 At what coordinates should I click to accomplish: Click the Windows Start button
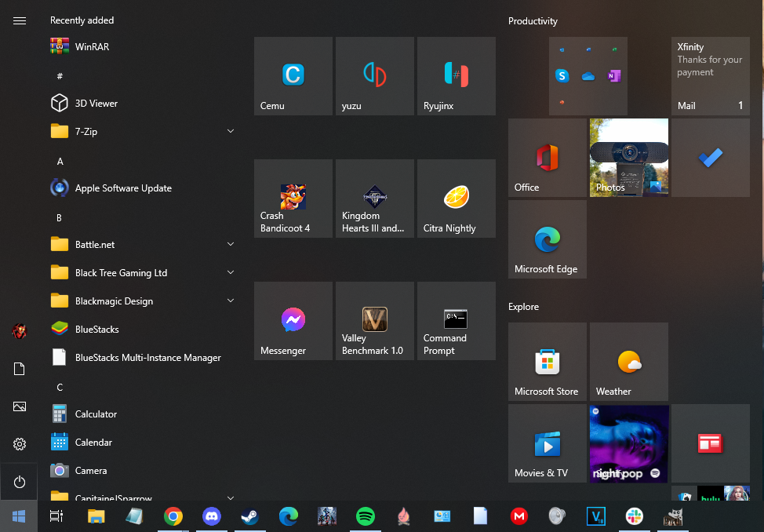19,516
